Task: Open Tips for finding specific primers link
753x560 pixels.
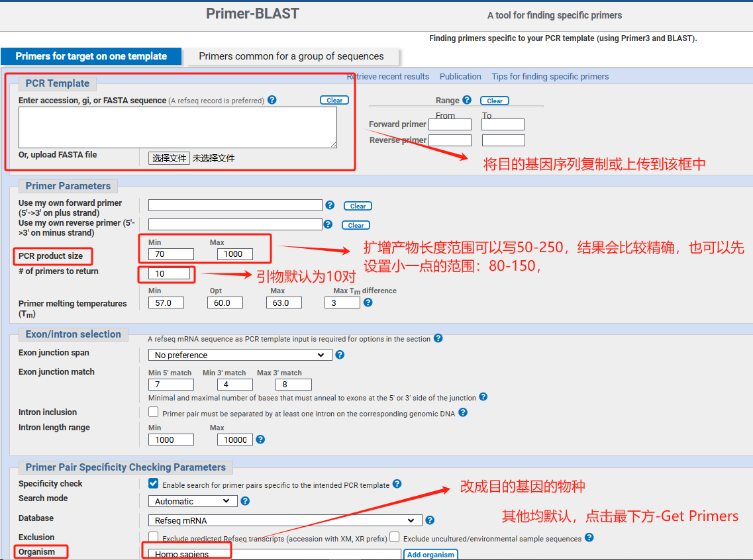Action: click(550, 76)
